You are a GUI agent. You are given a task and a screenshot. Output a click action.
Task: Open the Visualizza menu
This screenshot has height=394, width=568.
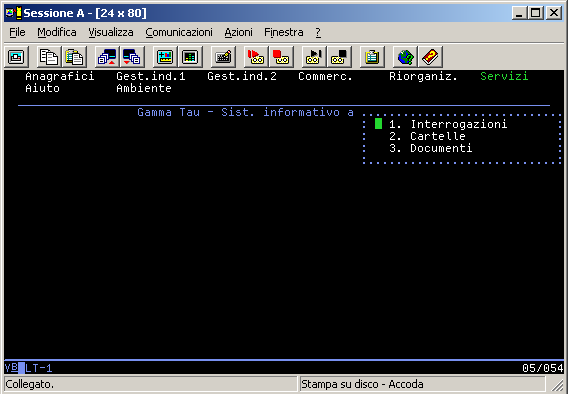[111, 32]
